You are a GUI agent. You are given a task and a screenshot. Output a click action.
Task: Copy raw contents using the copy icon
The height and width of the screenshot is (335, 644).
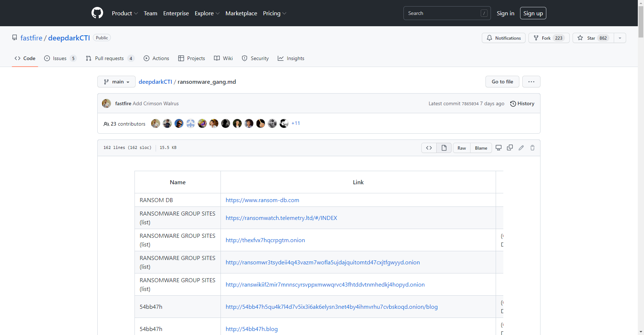pos(510,147)
